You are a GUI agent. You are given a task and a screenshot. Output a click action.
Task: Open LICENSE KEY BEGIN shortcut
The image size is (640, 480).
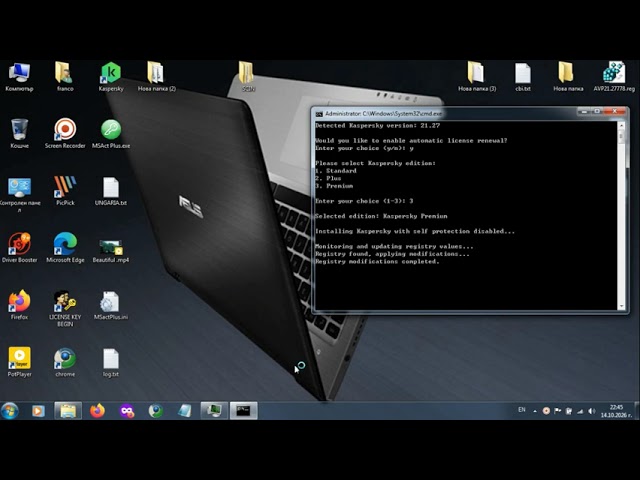pos(65,309)
